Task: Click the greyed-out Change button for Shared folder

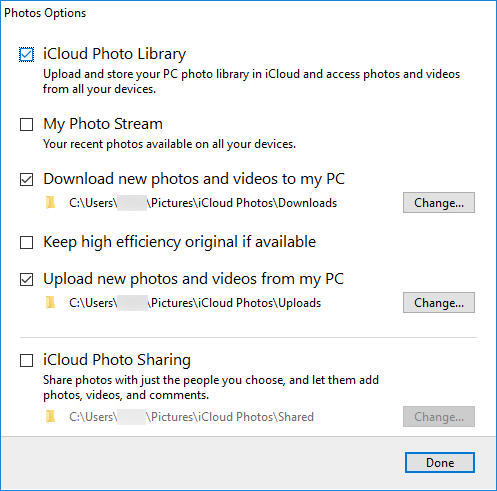Action: [x=439, y=417]
